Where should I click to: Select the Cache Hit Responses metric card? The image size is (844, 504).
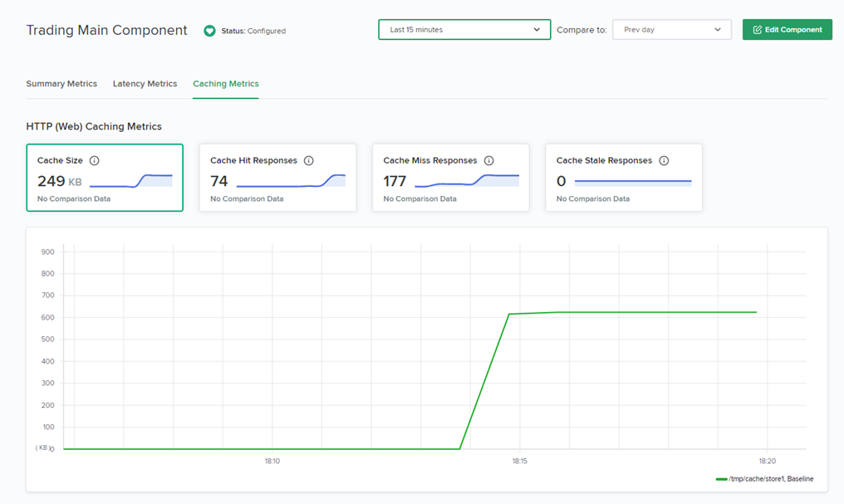coord(277,178)
